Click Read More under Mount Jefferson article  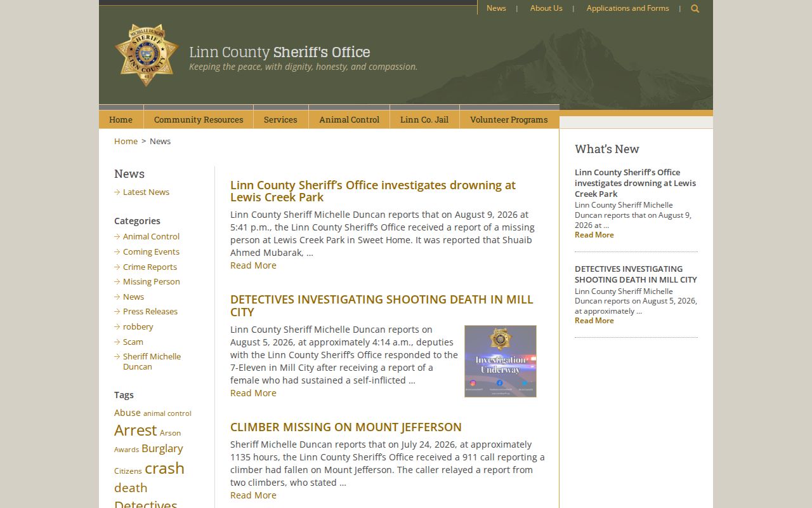pyautogui.click(x=253, y=495)
